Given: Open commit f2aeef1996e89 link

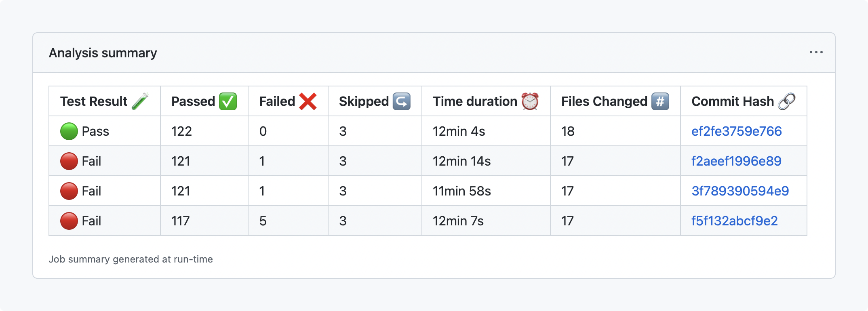Looking at the screenshot, I should pos(736,161).
